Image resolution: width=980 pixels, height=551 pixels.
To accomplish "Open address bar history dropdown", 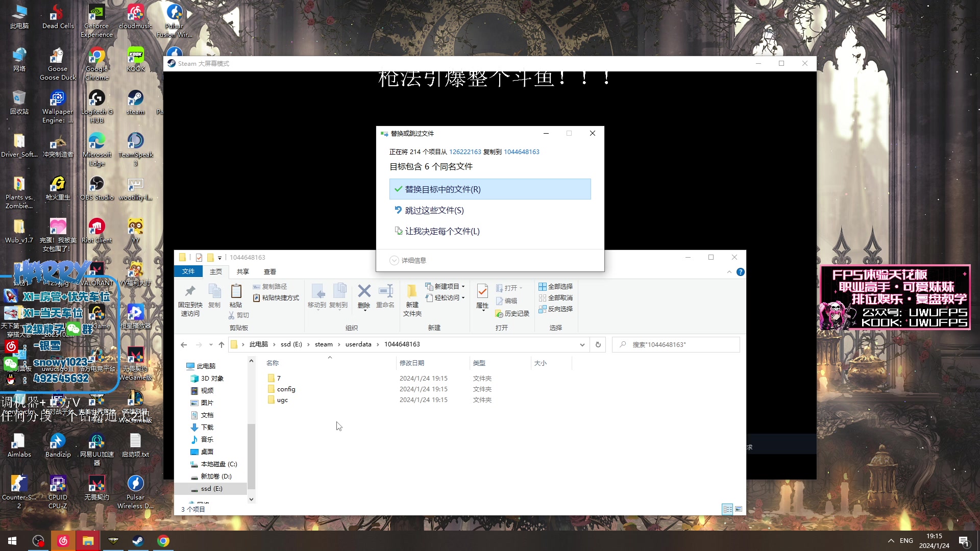I will click(x=582, y=345).
